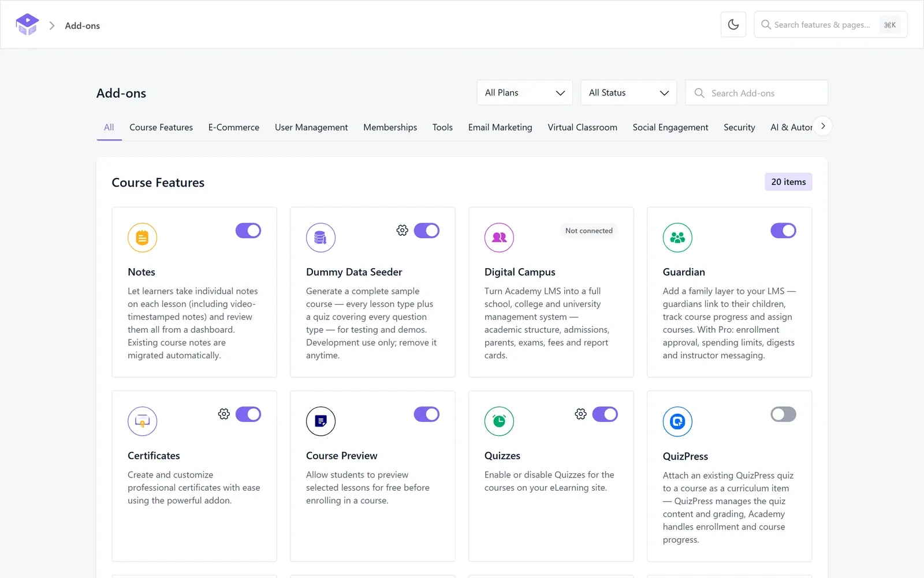Click the Quizzes clock icon
This screenshot has height=578, width=924.
pyautogui.click(x=499, y=421)
